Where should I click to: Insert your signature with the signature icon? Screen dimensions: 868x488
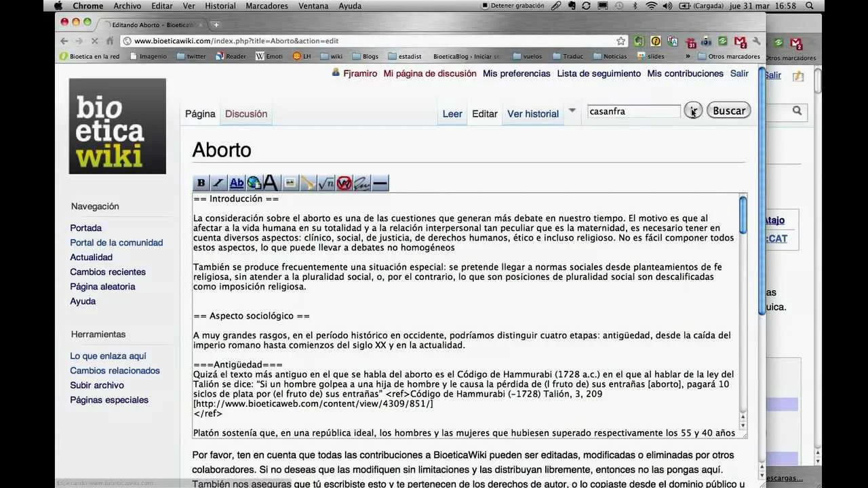(362, 183)
